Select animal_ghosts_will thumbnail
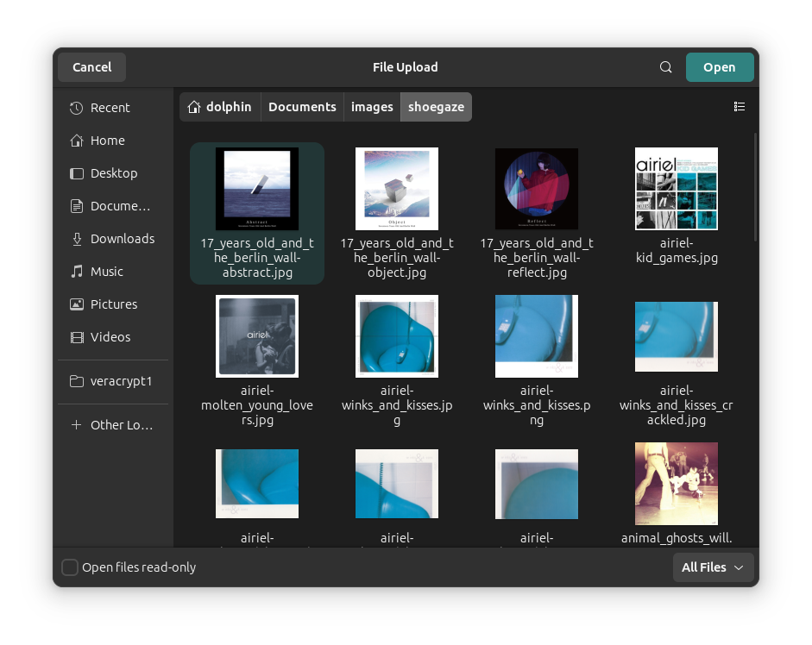The height and width of the screenshot is (645, 812). pos(677,484)
